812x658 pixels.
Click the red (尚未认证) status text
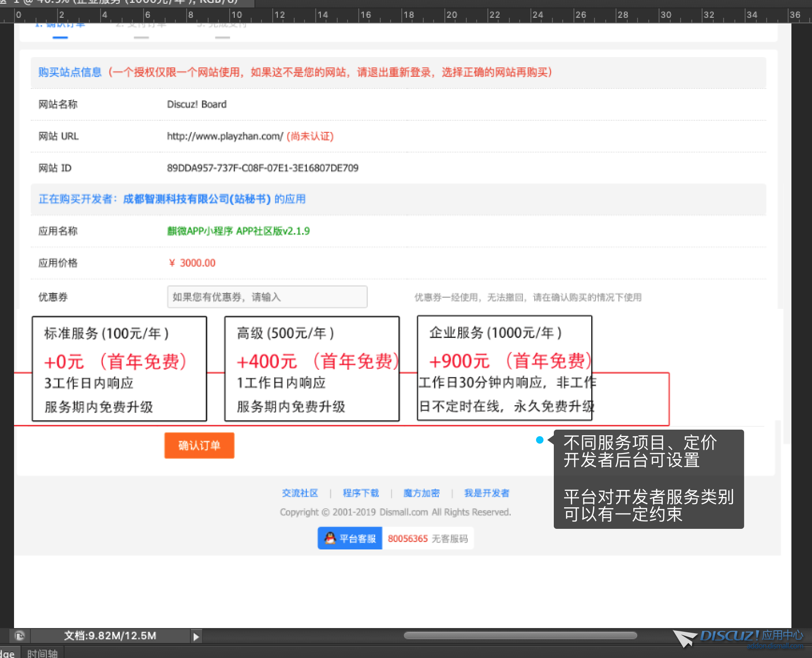click(310, 136)
